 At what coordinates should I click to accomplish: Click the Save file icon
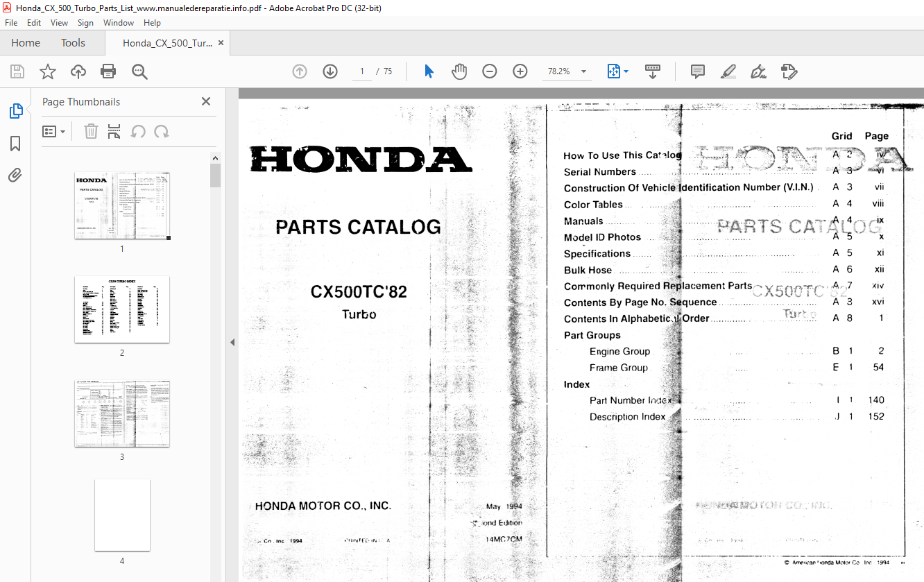pos(17,71)
